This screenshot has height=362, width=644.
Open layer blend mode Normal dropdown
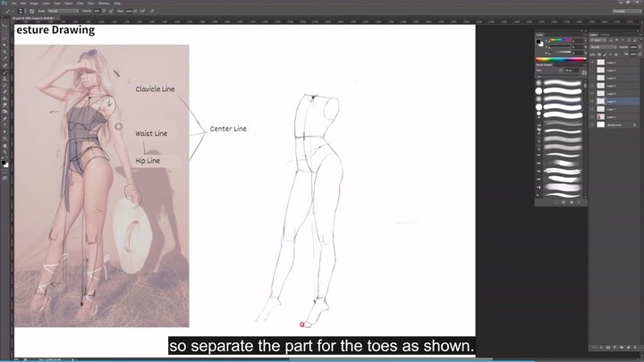pyautogui.click(x=604, y=47)
